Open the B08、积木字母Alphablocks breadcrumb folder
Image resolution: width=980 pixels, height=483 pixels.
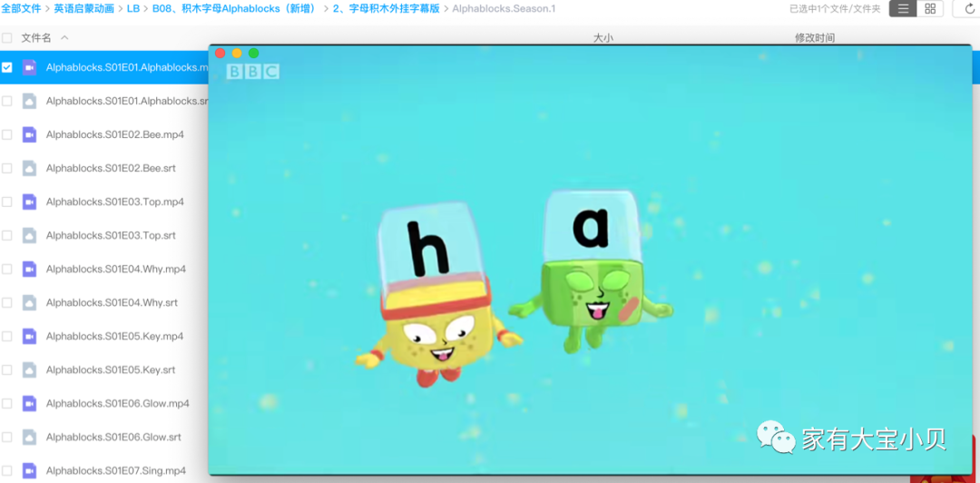[x=234, y=9]
